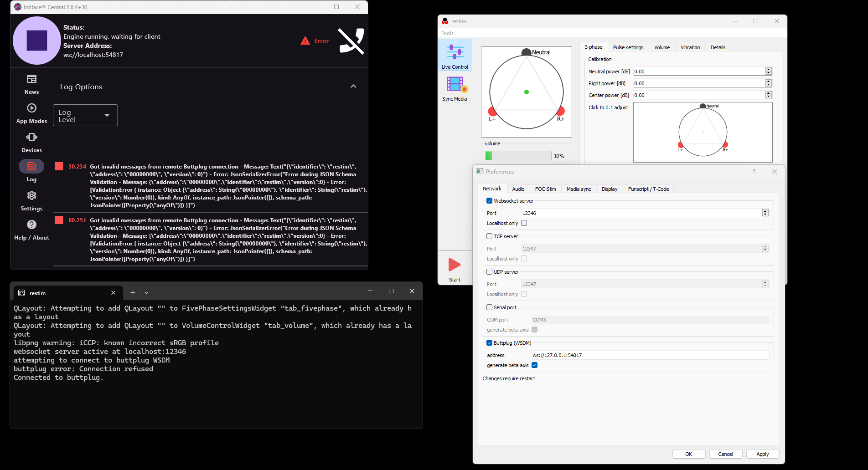
Task: Switch to the Audio preferences tab
Action: click(x=518, y=189)
